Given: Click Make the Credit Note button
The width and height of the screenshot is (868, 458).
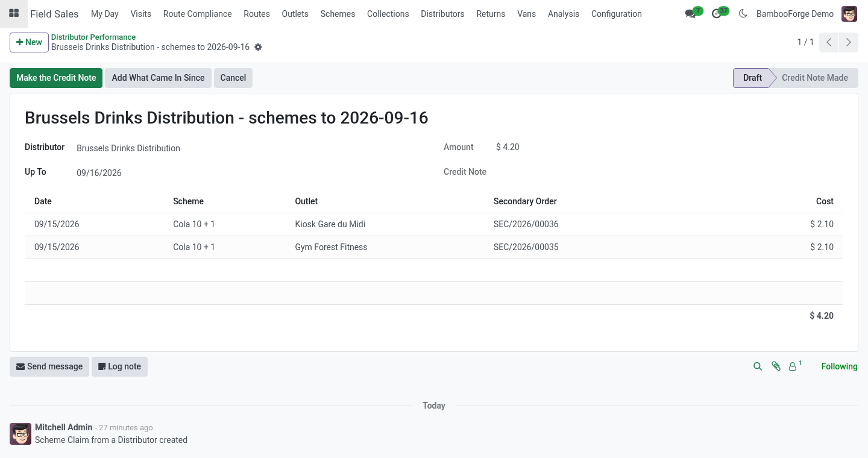Looking at the screenshot, I should point(56,78).
